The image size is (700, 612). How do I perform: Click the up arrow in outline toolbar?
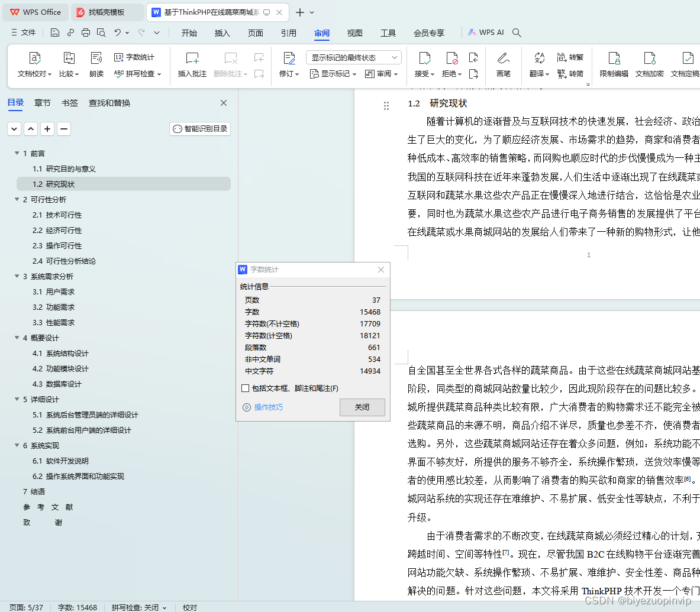click(31, 129)
